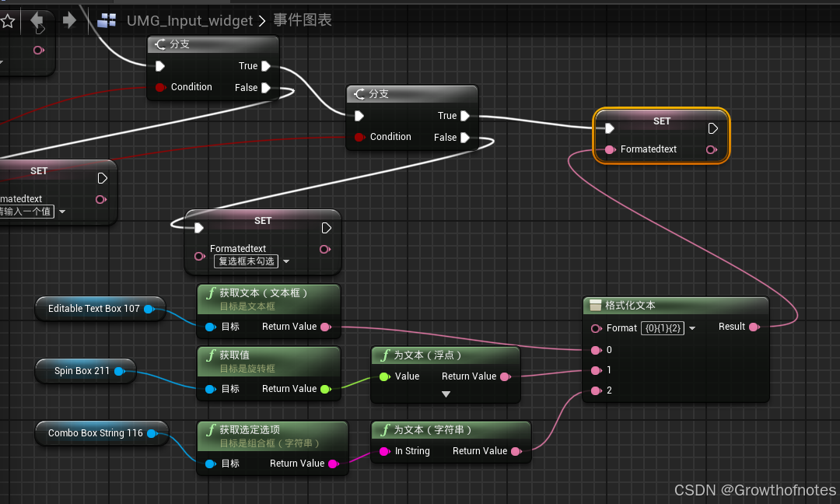
Task: Click Return Value pin on 为文本（浮点）node
Action: point(506,376)
